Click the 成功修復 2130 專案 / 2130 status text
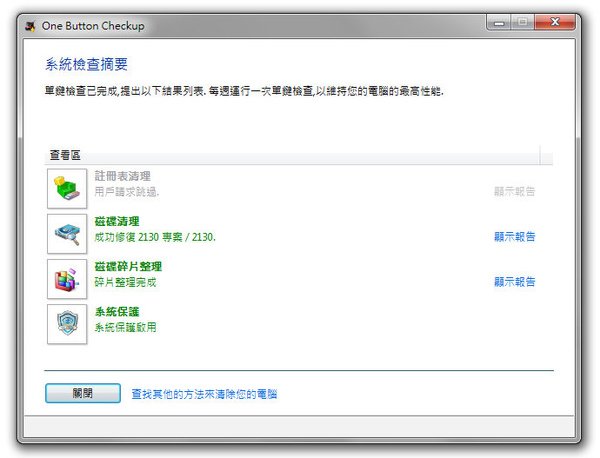 point(155,237)
